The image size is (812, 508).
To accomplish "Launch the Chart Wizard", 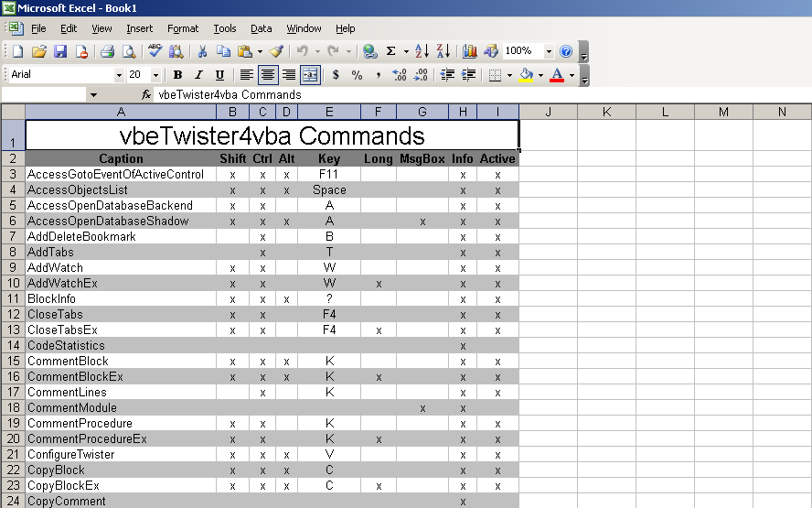I will tap(470, 51).
